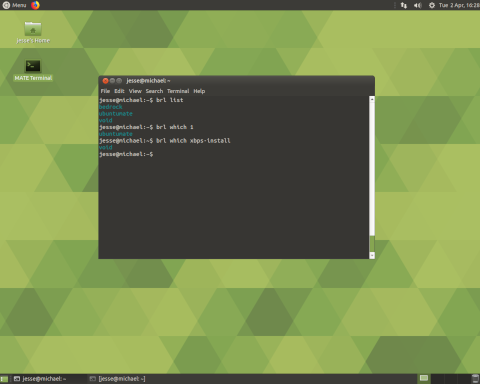The height and width of the screenshot is (384, 480).
Task: Close the jesse@michael terminal window
Action: pos(105,81)
